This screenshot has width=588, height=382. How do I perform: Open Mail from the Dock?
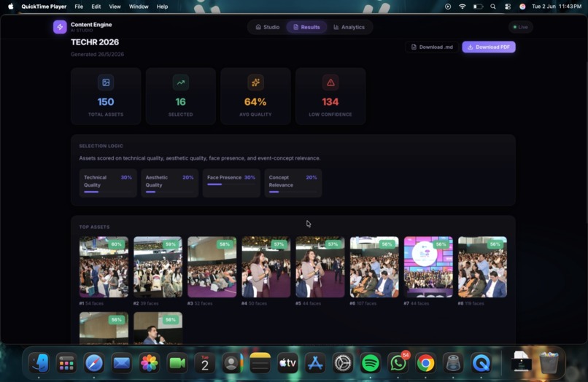122,363
